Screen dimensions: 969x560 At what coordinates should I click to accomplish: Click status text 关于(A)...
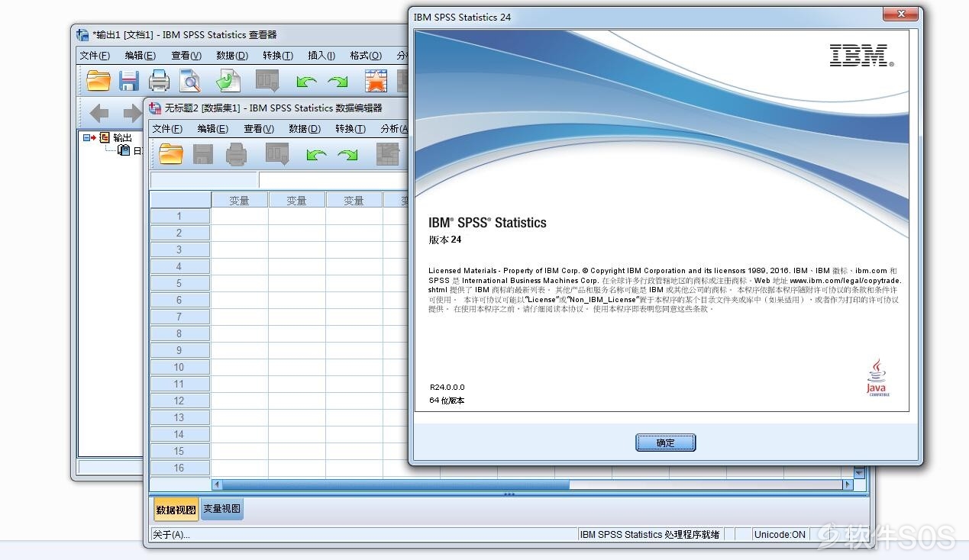[172, 535]
